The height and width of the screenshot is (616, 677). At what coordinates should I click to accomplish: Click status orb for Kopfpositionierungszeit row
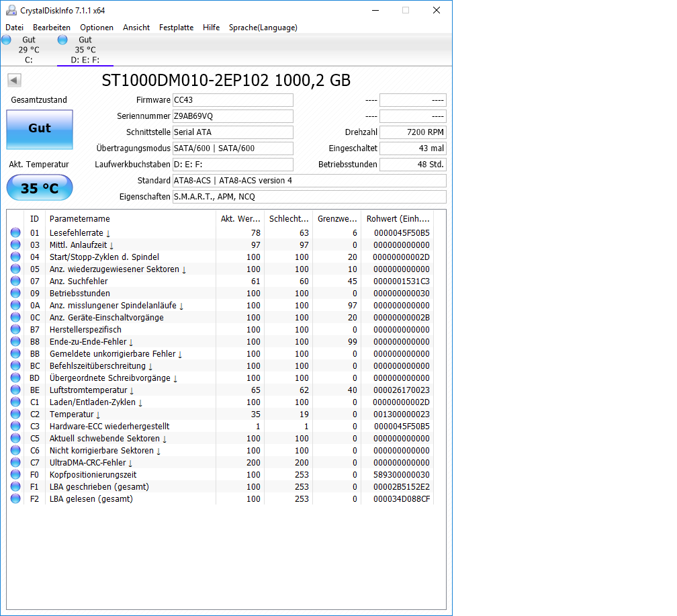tap(15, 474)
